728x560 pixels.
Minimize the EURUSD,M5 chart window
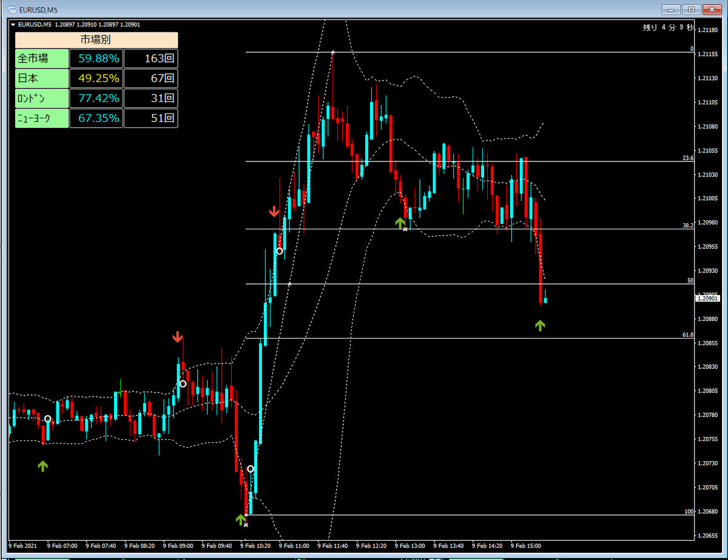[670, 9]
